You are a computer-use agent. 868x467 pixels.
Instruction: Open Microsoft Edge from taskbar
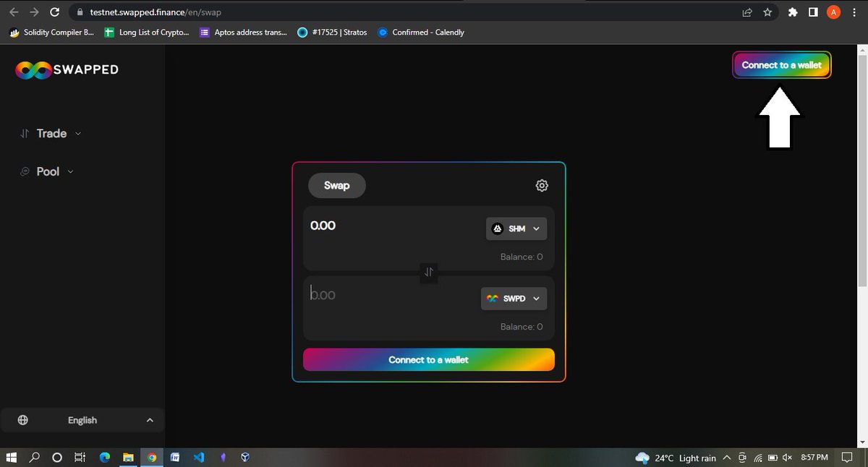click(104, 458)
